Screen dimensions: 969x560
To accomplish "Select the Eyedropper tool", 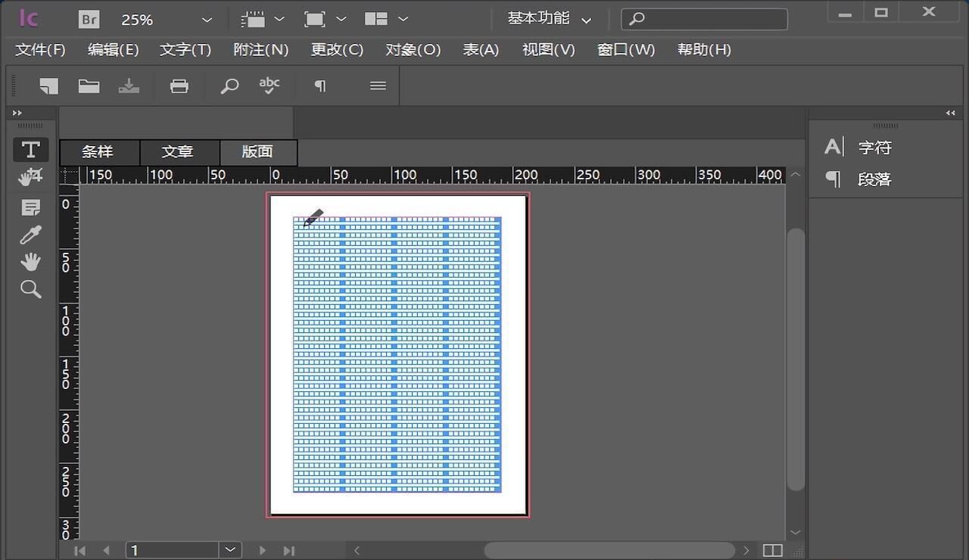I will tap(30, 235).
